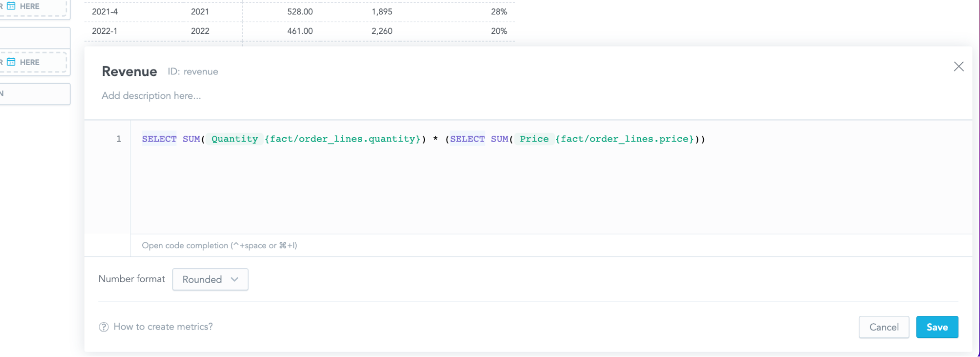Cancel editing the metric
The width and height of the screenshot is (980, 357).
pyautogui.click(x=883, y=327)
